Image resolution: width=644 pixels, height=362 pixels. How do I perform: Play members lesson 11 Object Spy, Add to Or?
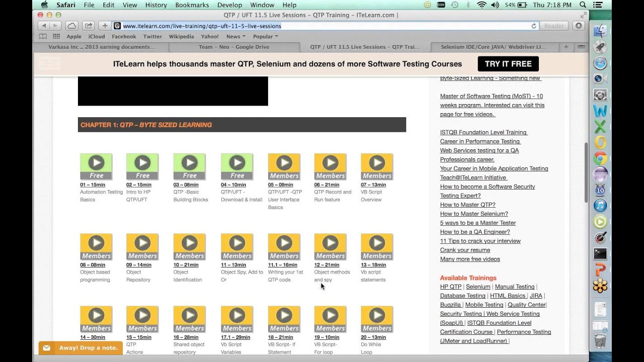coord(237,246)
